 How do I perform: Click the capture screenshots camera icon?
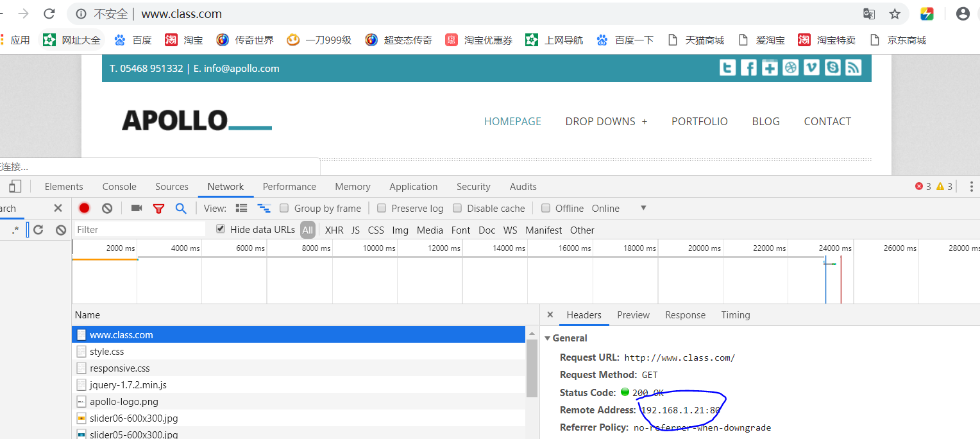click(x=136, y=208)
